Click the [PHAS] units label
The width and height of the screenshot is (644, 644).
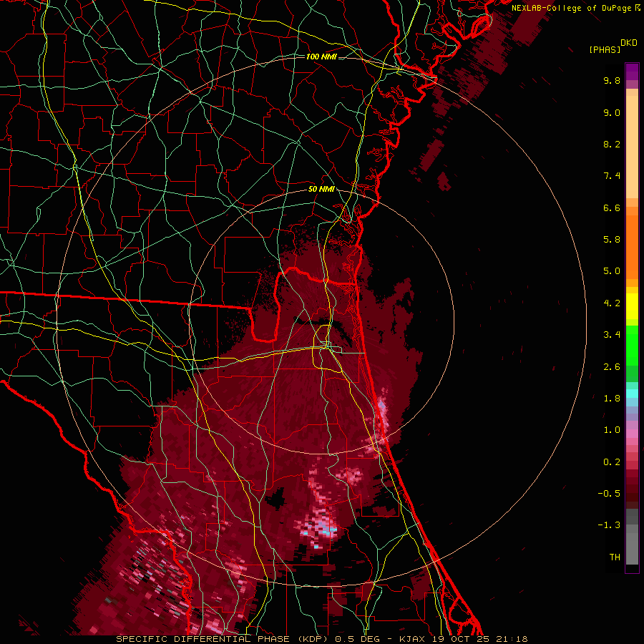[605, 49]
